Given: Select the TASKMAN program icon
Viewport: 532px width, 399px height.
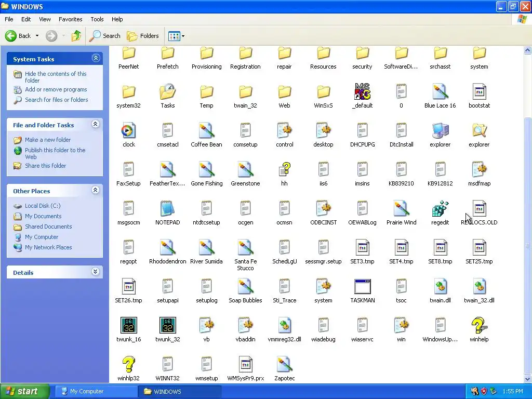Looking at the screenshot, I should point(362,286).
